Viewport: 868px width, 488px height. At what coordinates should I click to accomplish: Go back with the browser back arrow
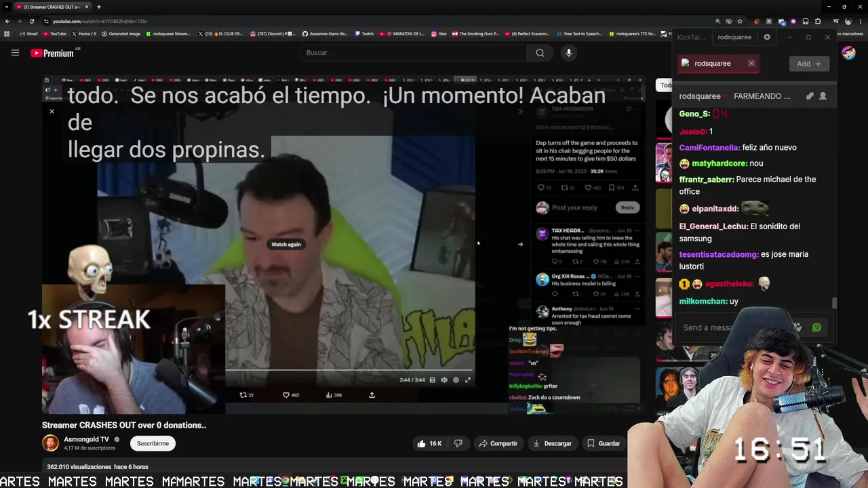click(7, 21)
